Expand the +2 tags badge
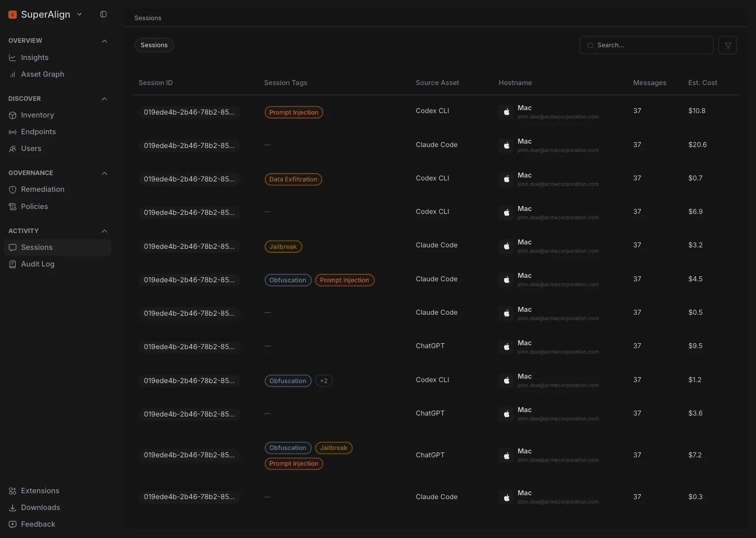This screenshot has height=538, width=756. point(324,381)
